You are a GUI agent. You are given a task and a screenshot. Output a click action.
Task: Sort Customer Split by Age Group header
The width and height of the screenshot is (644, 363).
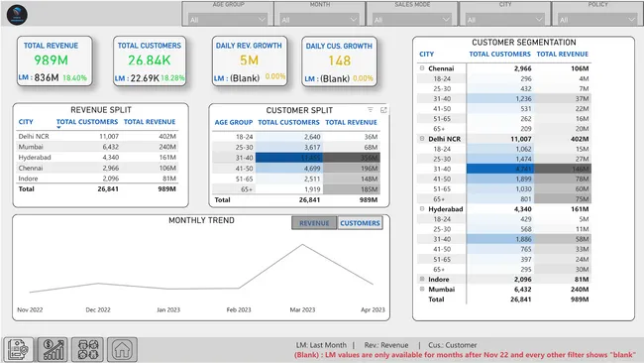[x=233, y=122]
